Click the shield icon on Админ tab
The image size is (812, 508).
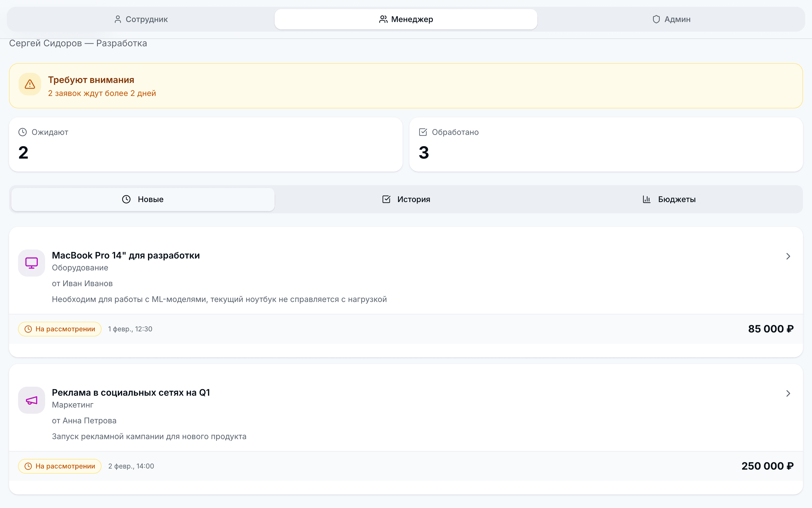pos(656,19)
